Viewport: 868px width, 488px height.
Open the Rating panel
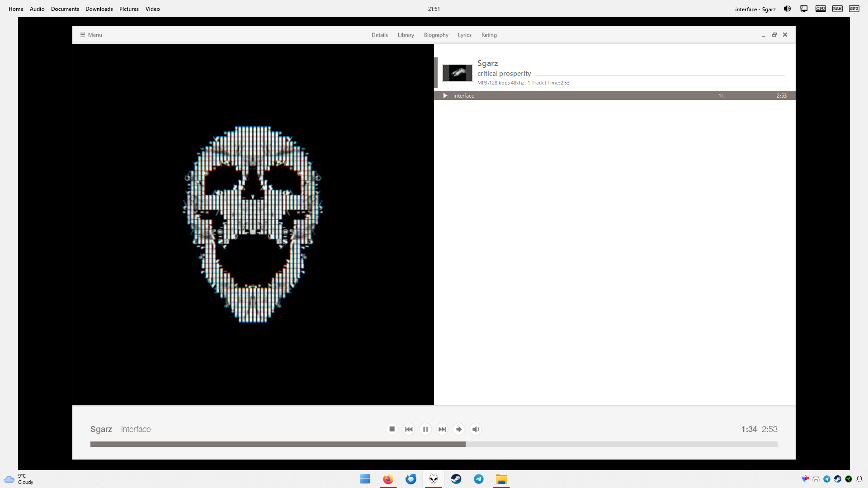click(x=489, y=35)
